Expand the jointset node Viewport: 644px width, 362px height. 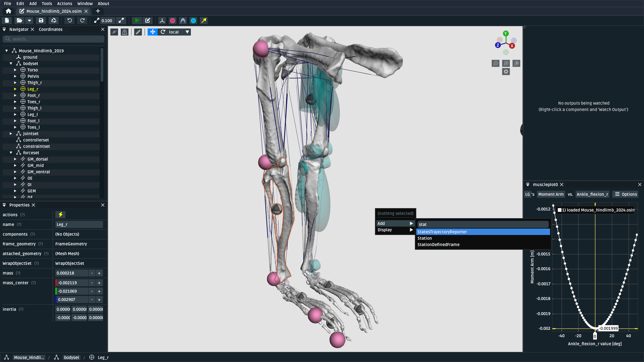(x=11, y=134)
